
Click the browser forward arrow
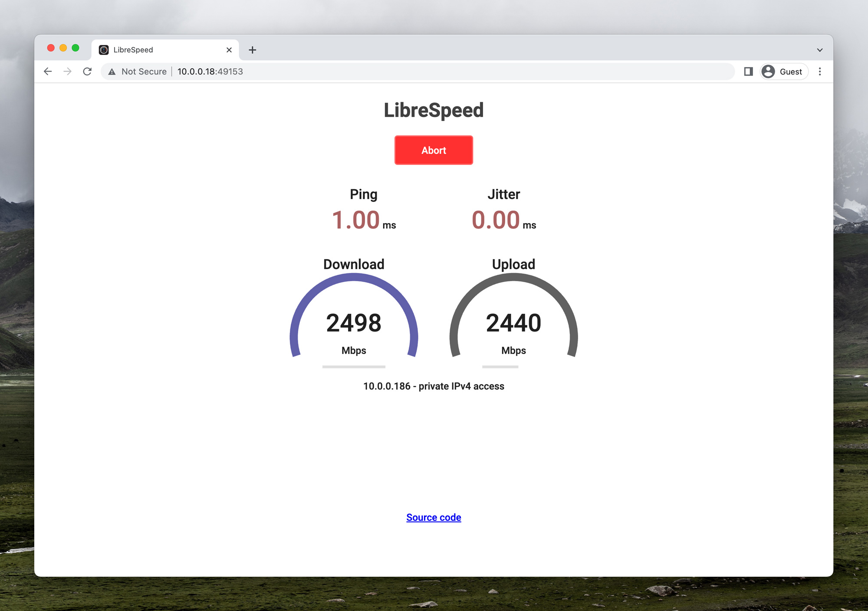(x=67, y=72)
